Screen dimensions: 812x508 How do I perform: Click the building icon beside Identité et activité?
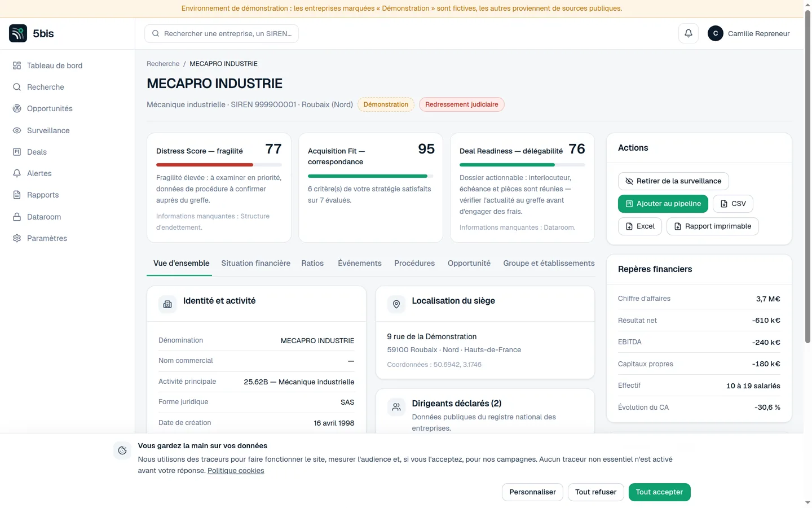[167, 304]
